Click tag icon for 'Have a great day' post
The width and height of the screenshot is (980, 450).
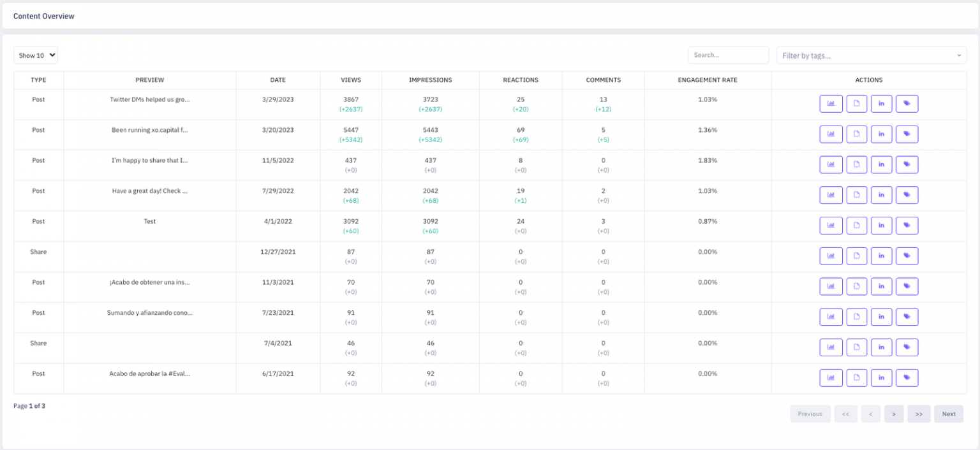point(907,195)
